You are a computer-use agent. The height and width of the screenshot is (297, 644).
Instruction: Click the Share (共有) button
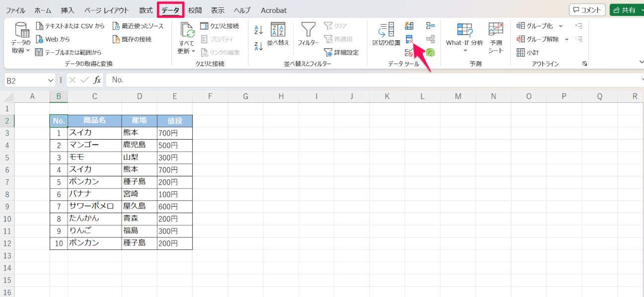[627, 10]
